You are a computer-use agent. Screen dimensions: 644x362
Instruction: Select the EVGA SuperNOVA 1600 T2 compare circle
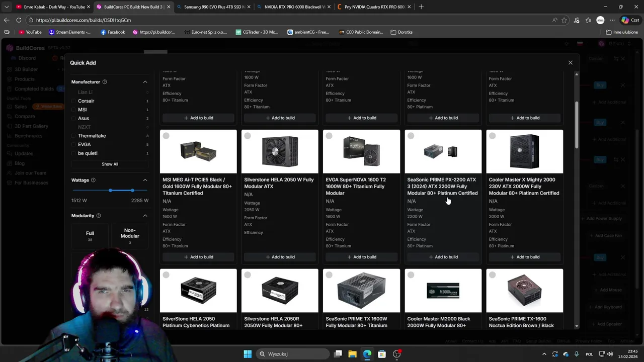[329, 136]
